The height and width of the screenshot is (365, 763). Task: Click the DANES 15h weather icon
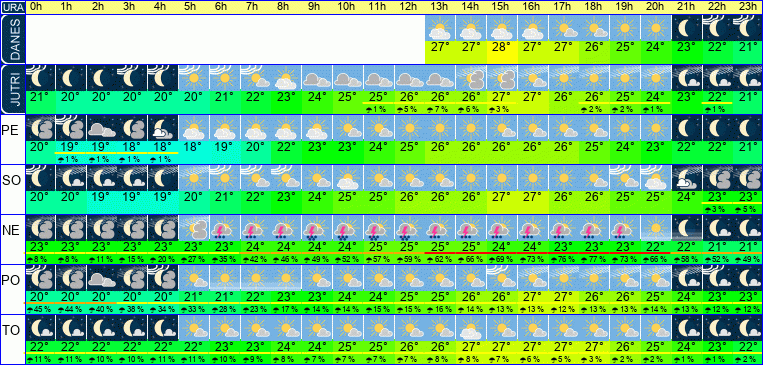pos(501,28)
